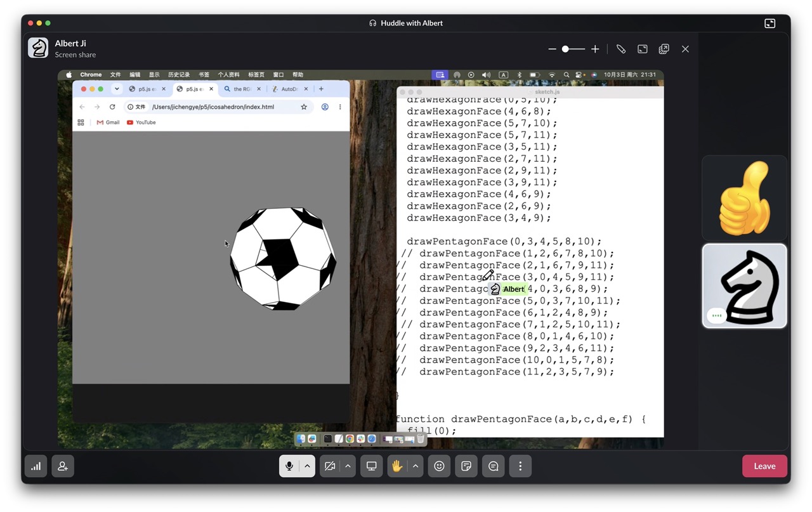
Task: Open the emoji reactions picker
Action: coord(439,466)
